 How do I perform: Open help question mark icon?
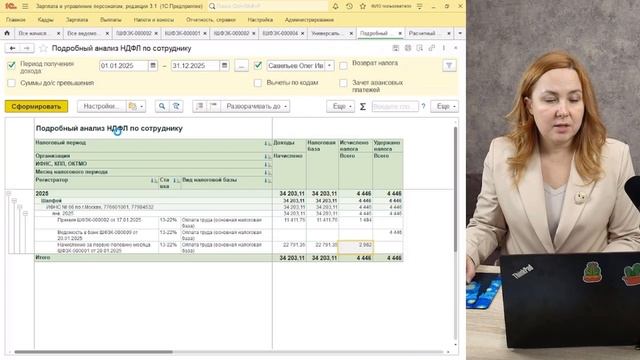[423, 106]
